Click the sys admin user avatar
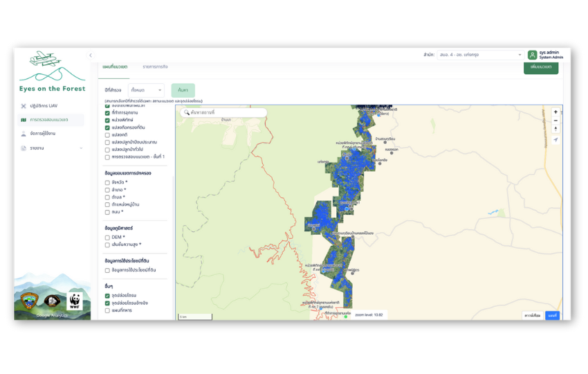588x374 pixels. tap(532, 55)
